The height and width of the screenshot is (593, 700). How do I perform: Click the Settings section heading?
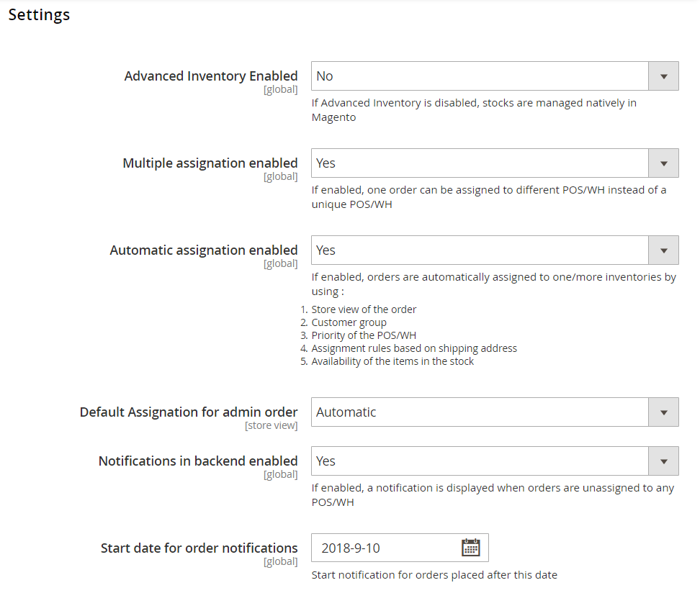click(39, 15)
